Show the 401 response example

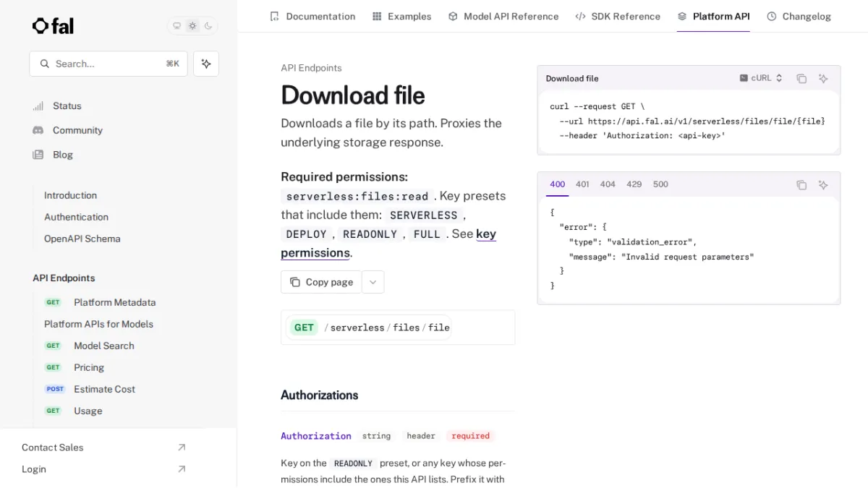[x=582, y=184]
